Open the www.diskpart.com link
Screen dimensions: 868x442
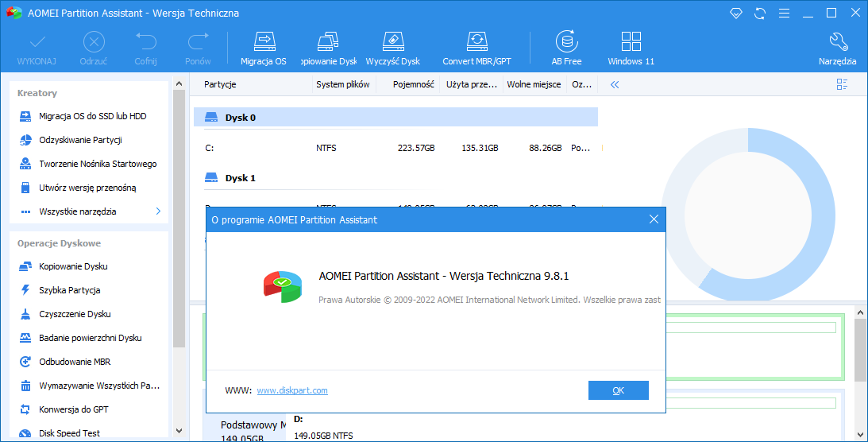(x=292, y=390)
